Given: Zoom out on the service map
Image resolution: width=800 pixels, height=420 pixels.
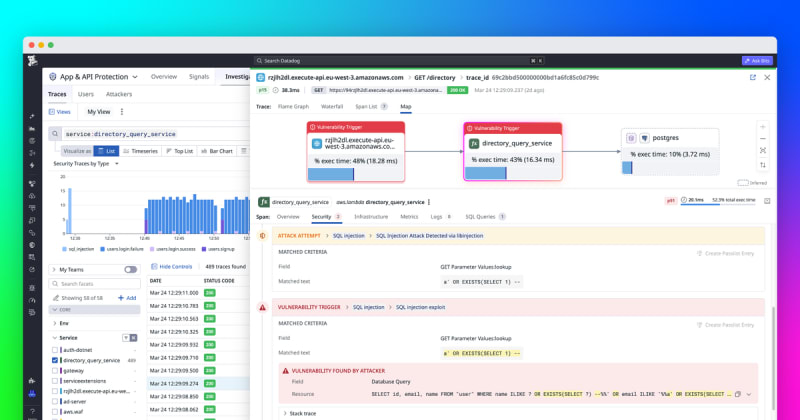Looking at the screenshot, I should click(762, 139).
